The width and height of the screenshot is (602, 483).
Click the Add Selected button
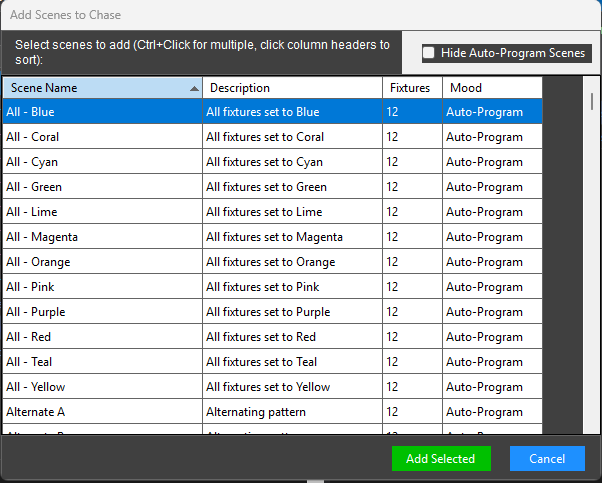441,458
